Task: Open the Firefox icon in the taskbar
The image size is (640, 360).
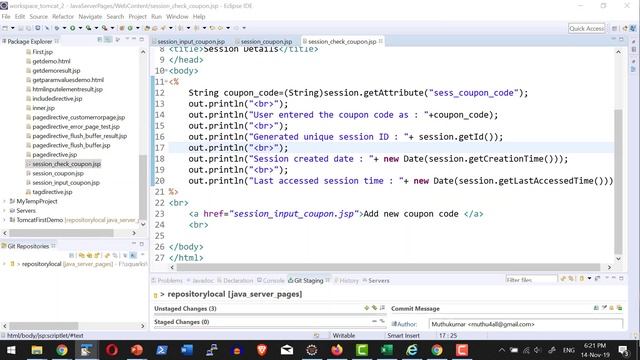Action: 337,350
